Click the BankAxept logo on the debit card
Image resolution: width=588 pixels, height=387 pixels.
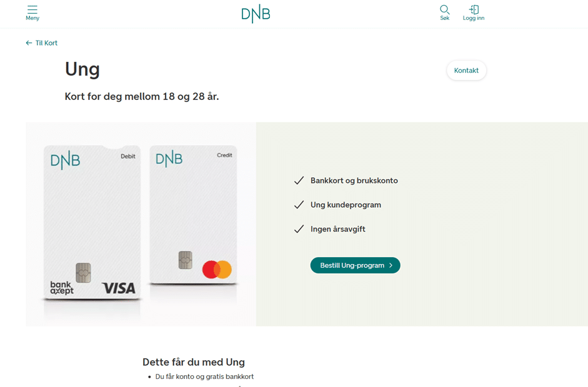tap(62, 288)
